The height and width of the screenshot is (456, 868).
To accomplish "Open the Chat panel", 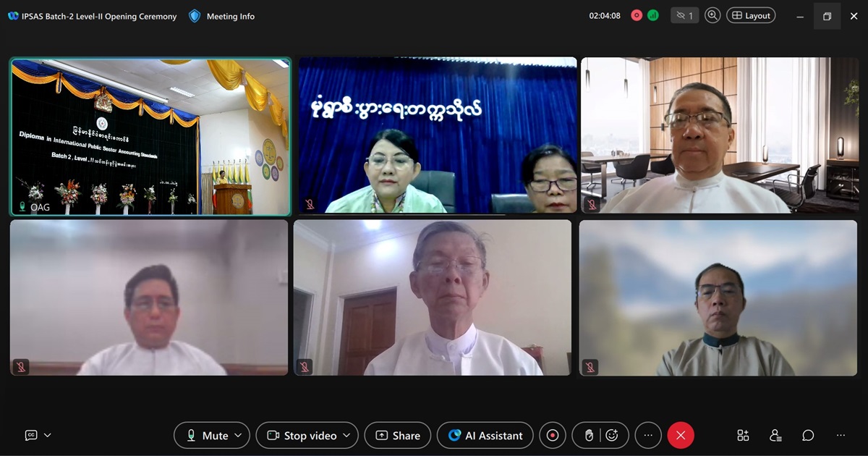I will [x=808, y=435].
